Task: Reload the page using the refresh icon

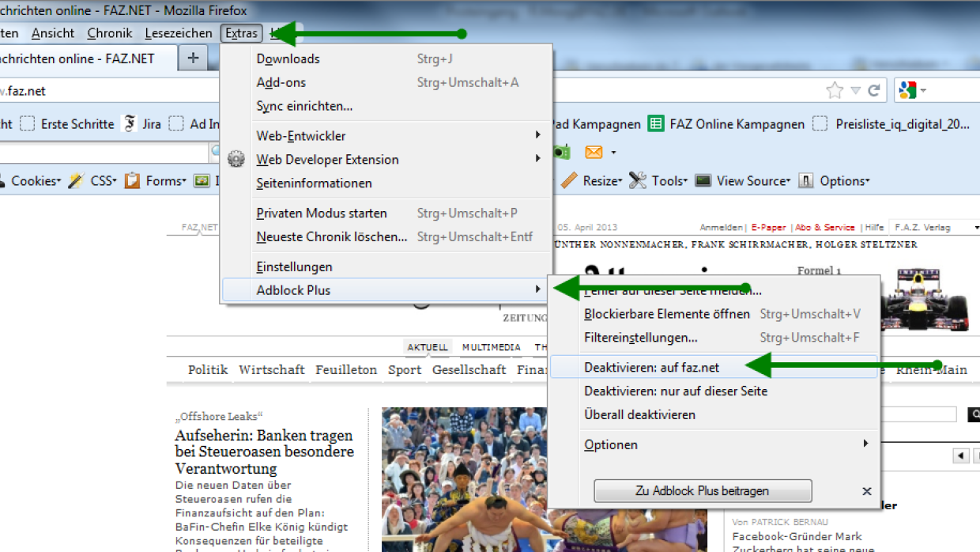Action: coord(874,91)
